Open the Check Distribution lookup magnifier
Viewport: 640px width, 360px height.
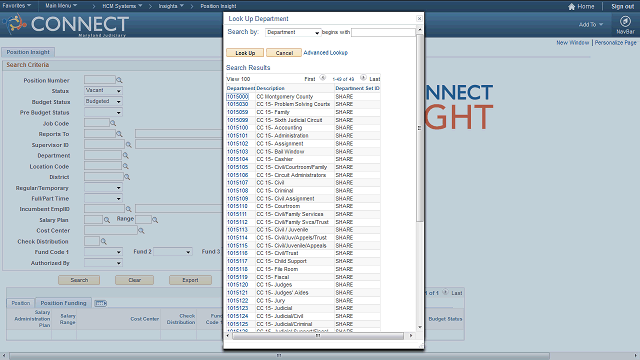(x=104, y=242)
